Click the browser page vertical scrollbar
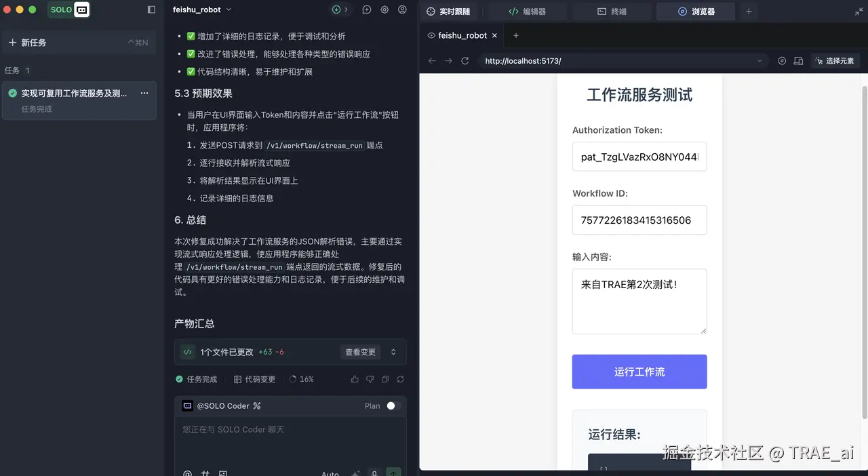Image resolution: width=868 pixels, height=476 pixels. [863, 251]
